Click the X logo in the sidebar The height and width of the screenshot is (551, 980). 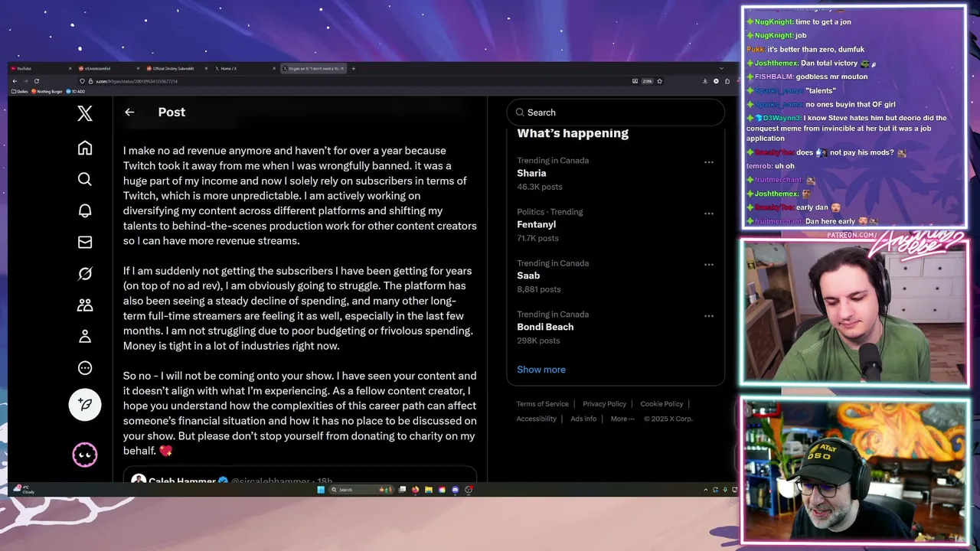tap(85, 113)
